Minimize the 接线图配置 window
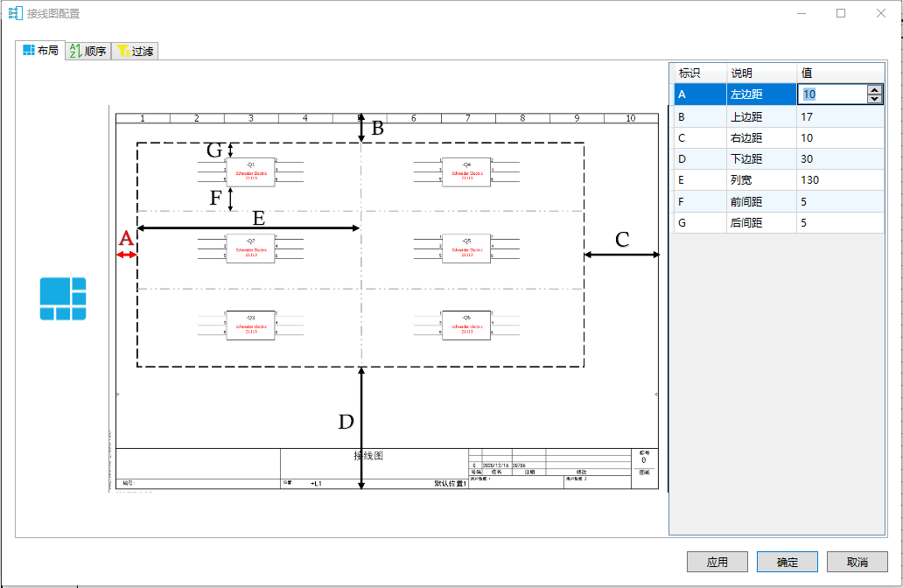Image resolution: width=903 pixels, height=588 pixels. pyautogui.click(x=801, y=13)
